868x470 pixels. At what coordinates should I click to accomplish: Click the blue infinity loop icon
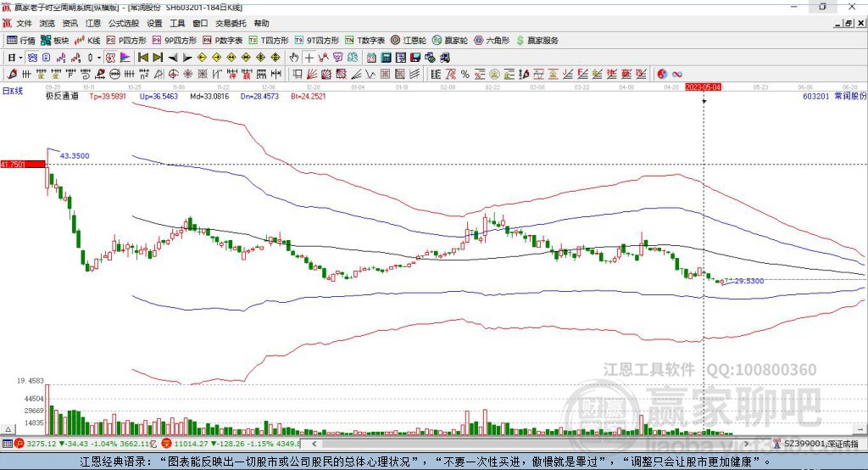[x=677, y=75]
